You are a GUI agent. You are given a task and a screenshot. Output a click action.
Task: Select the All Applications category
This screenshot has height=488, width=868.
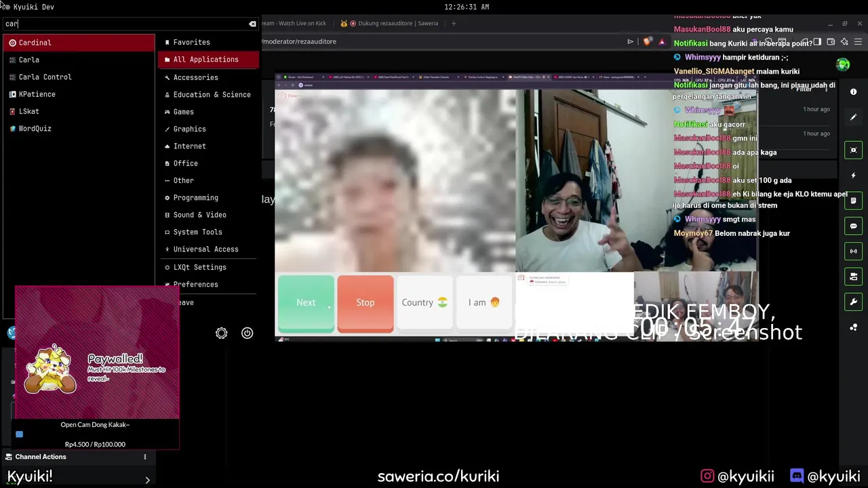(x=208, y=59)
